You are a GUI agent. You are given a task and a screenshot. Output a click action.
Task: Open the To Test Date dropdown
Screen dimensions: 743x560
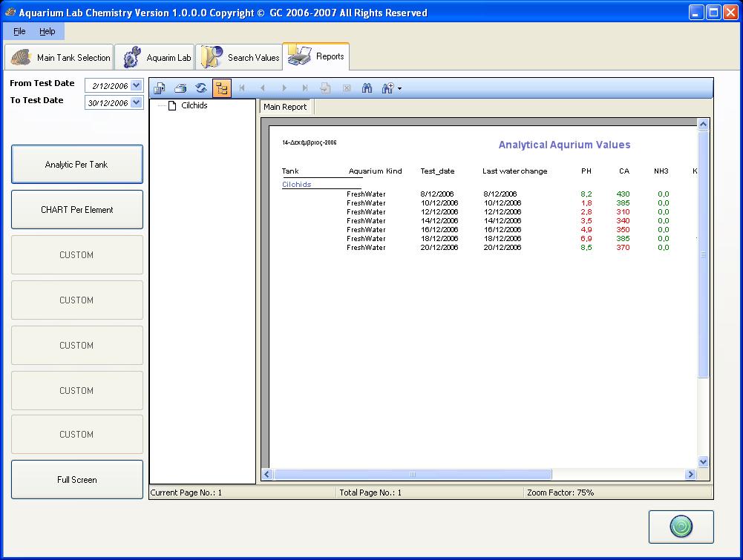pyautogui.click(x=136, y=103)
